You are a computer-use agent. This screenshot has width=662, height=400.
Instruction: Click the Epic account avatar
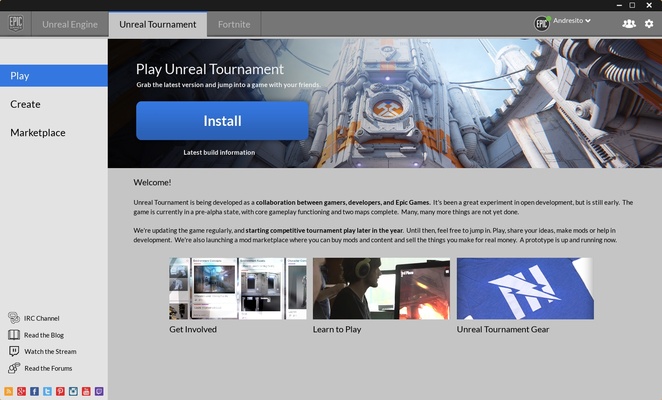(x=542, y=24)
